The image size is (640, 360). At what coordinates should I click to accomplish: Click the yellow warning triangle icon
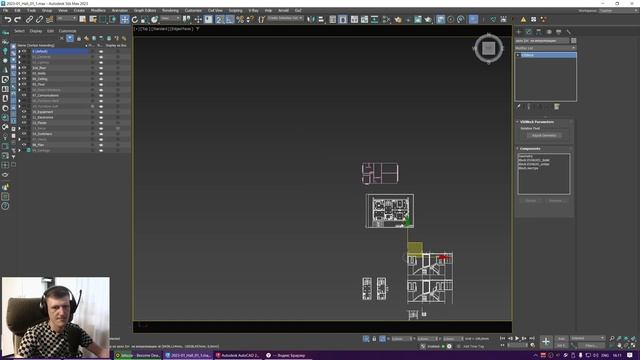[523, 19]
